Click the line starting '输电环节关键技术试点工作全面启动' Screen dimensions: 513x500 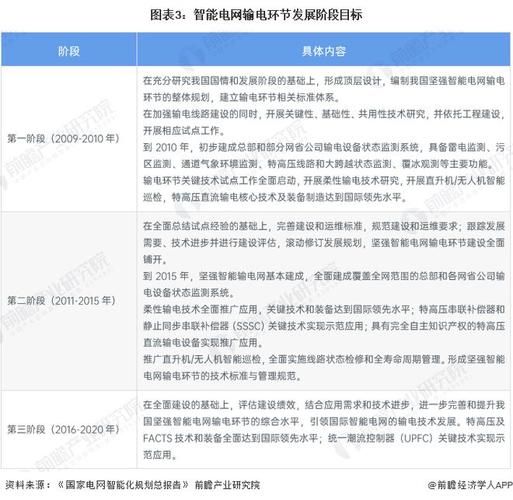click(324, 181)
